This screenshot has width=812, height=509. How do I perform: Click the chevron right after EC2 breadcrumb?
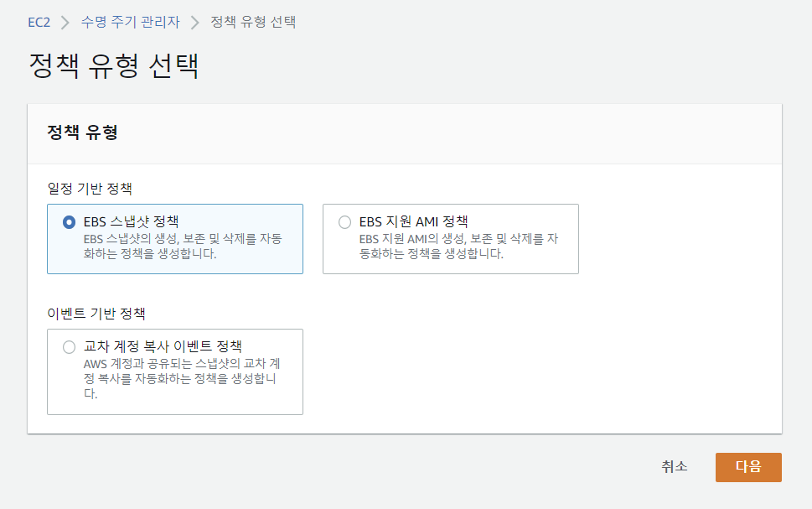65,23
